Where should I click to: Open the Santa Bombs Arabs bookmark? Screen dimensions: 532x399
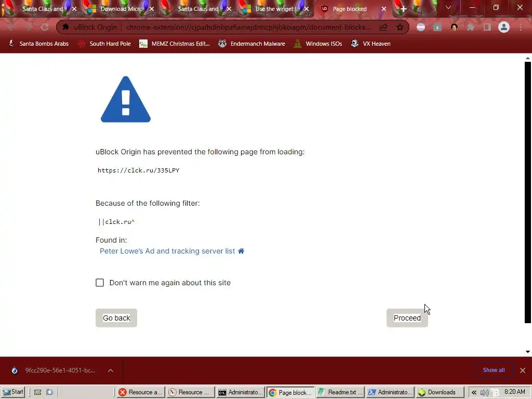(38, 44)
